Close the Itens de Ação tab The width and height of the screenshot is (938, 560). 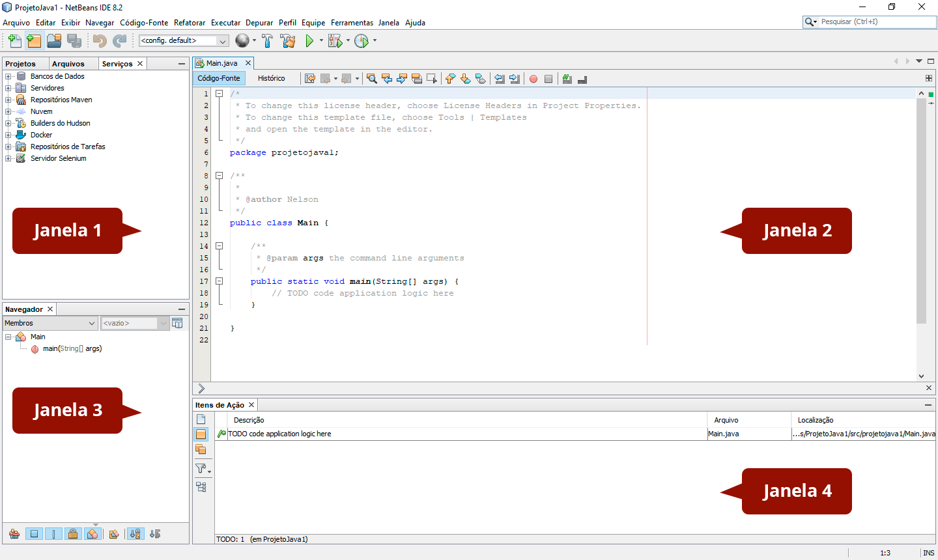coord(251,405)
